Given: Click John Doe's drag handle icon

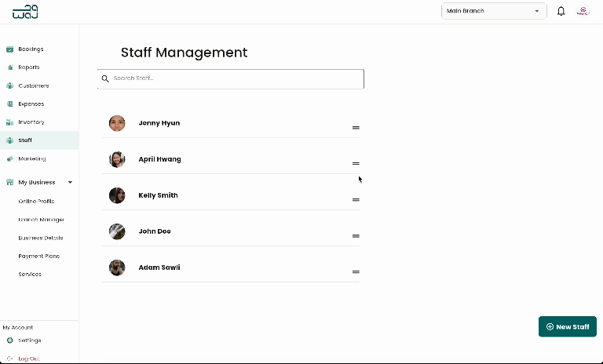Looking at the screenshot, I should pos(356,236).
